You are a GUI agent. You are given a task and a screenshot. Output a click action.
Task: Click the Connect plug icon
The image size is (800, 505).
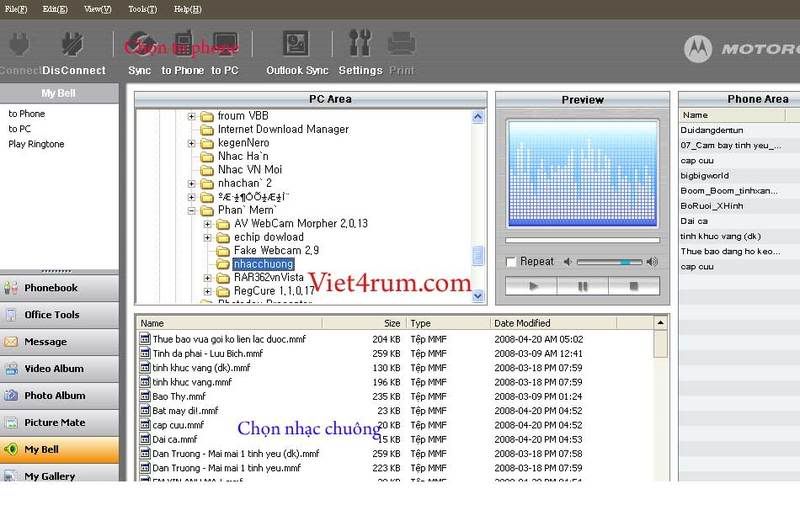click(x=19, y=44)
